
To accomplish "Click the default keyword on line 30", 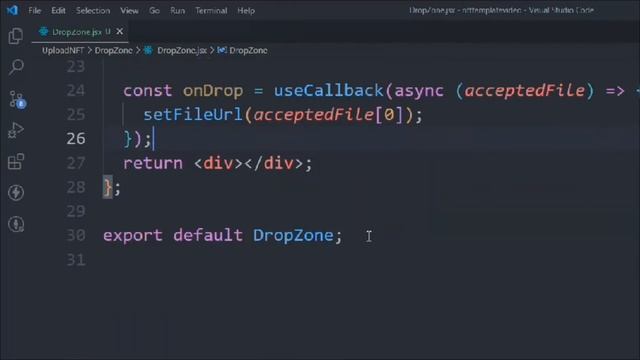I will click(x=208, y=236).
